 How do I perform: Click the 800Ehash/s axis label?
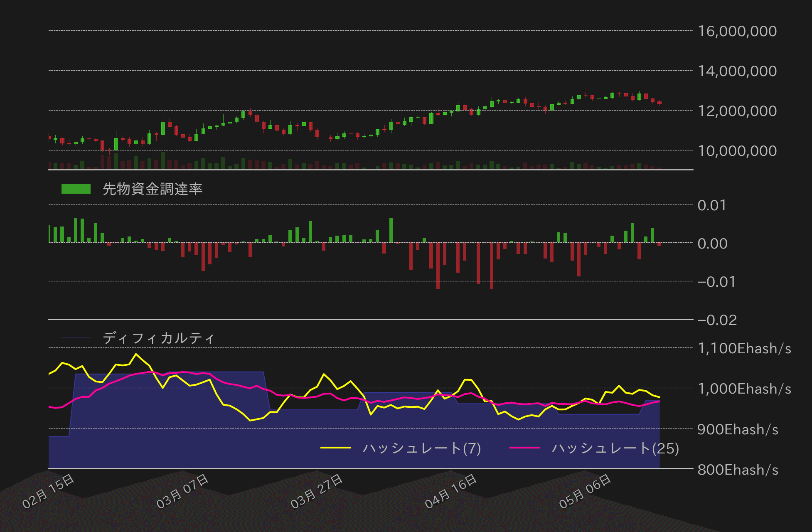tap(738, 470)
